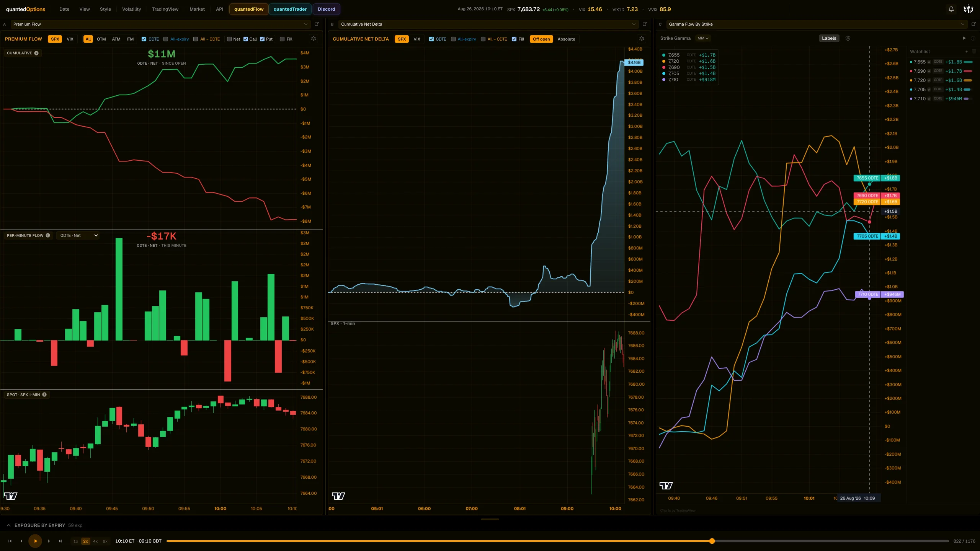Enable the Net checkbox in Premium Flow

point(229,39)
